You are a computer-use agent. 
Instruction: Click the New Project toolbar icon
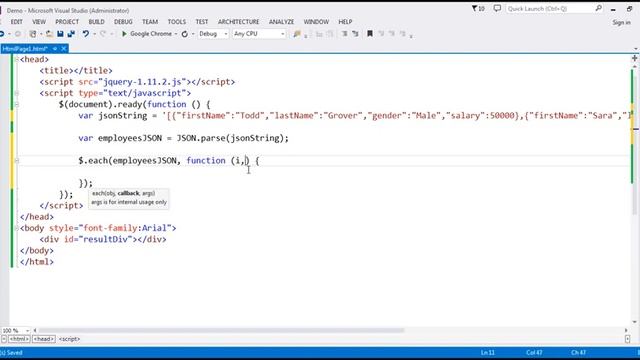point(33,34)
